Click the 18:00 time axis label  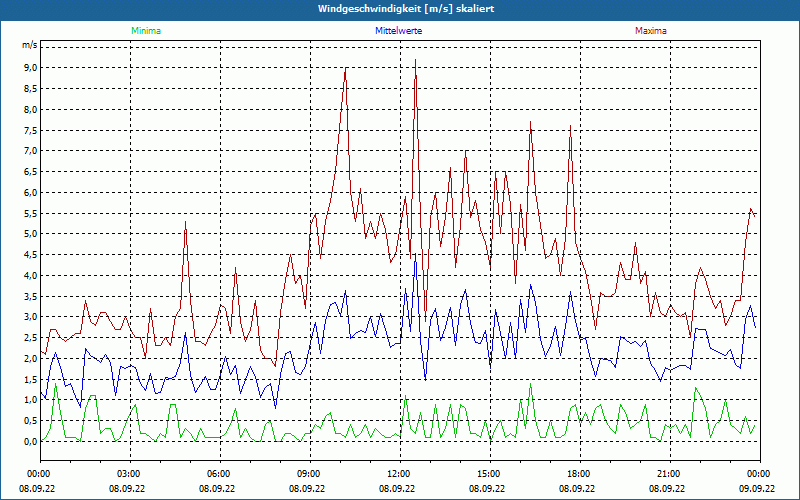[580, 474]
